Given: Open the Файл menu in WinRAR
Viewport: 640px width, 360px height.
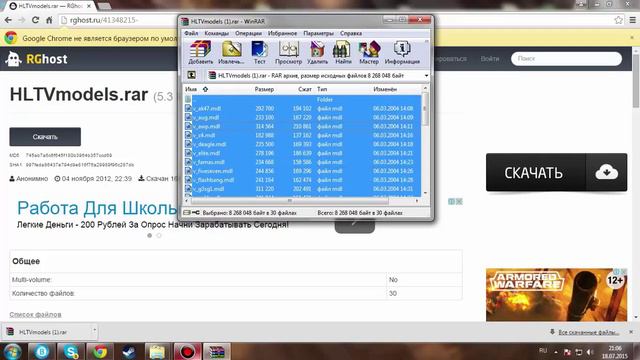Looking at the screenshot, I should pos(191,33).
